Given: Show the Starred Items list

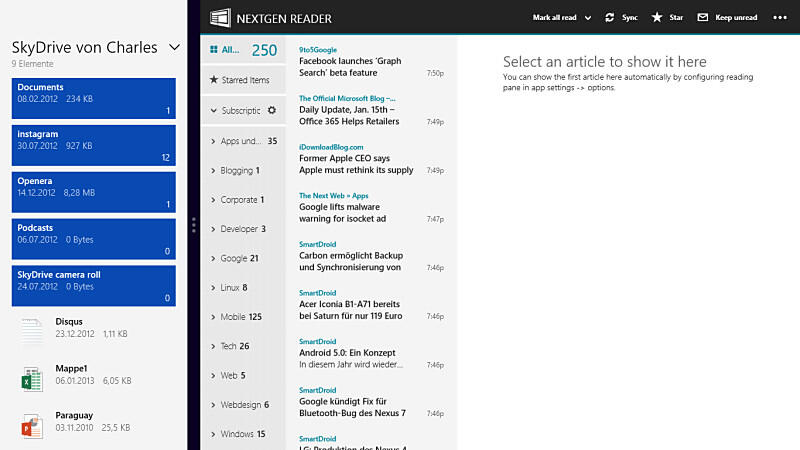Looking at the screenshot, I should click(243, 80).
